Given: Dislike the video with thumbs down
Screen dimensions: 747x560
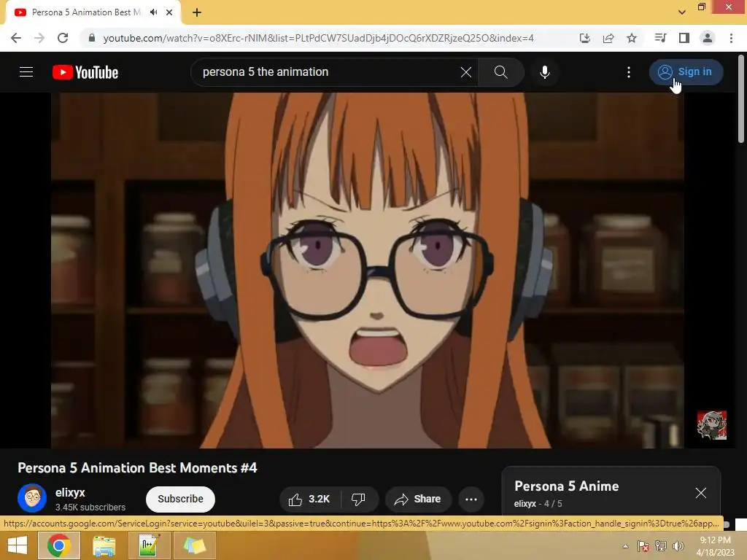Looking at the screenshot, I should (x=358, y=499).
